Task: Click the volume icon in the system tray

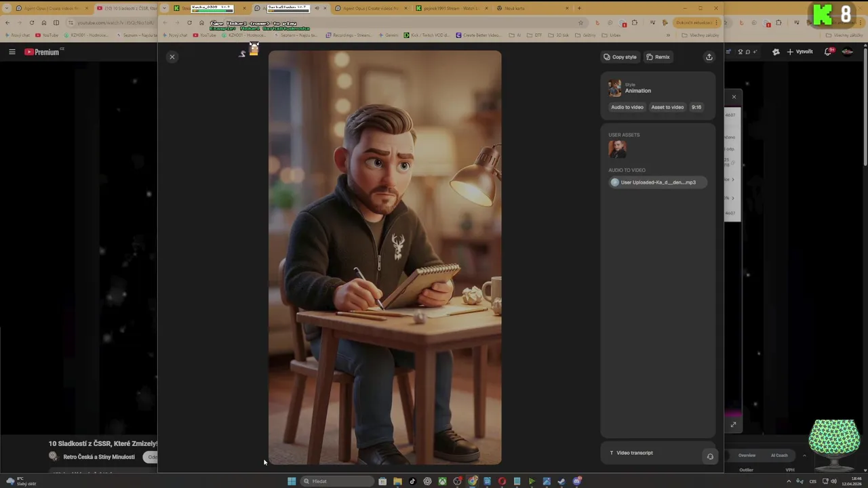Action: point(833,481)
